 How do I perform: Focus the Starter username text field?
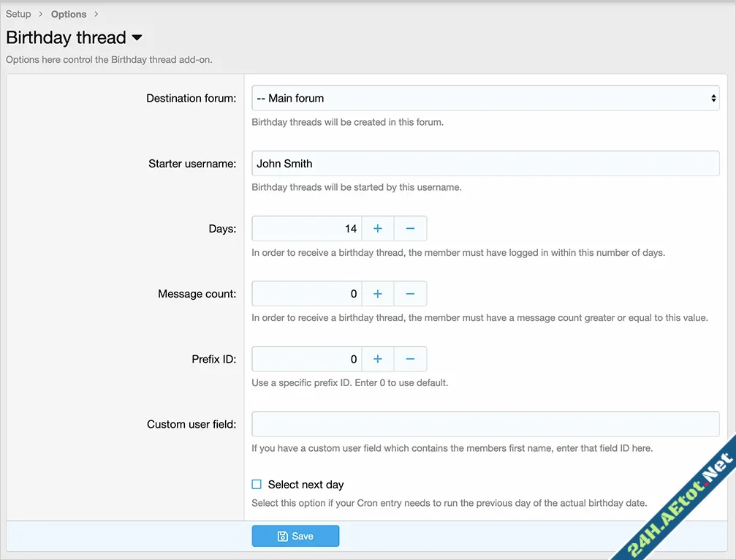click(485, 164)
